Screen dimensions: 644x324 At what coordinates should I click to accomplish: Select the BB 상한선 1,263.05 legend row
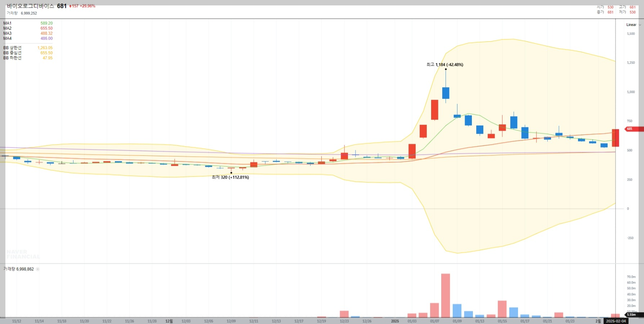click(x=28, y=48)
